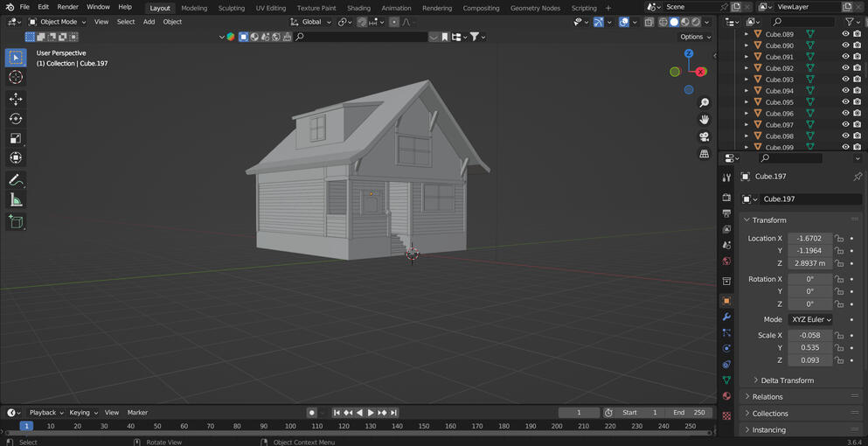The width and height of the screenshot is (868, 446).
Task: Open the Output properties tab
Action: pos(727,213)
